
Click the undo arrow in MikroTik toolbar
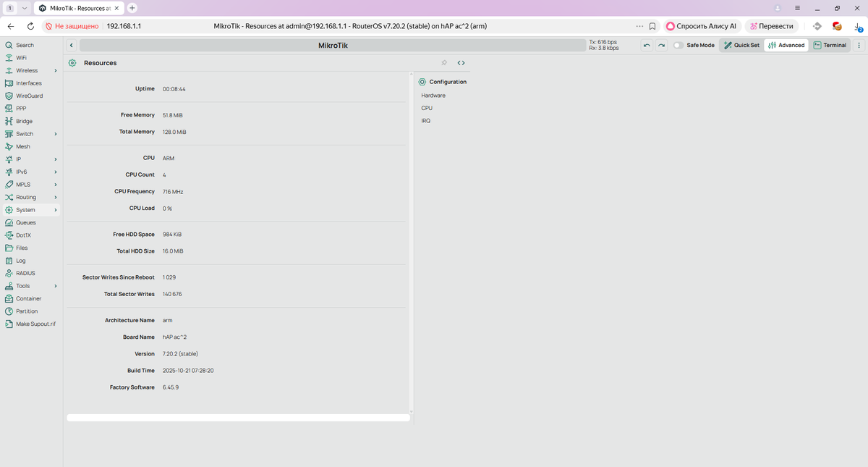pos(647,45)
